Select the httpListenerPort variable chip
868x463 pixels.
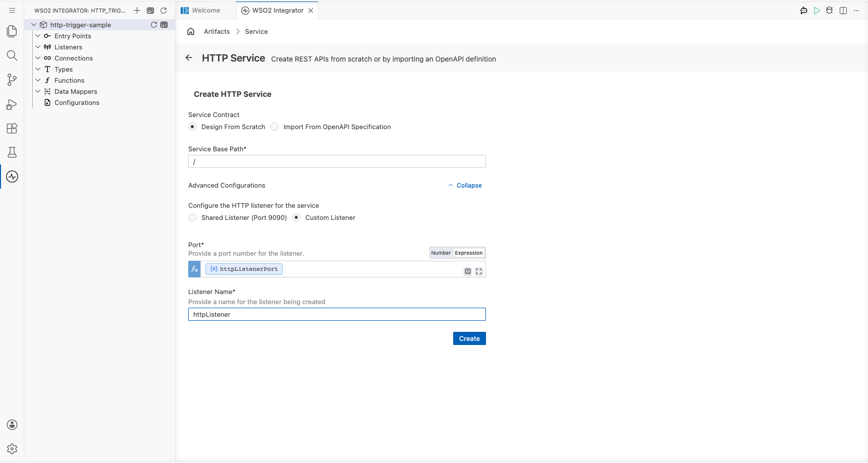coord(244,269)
